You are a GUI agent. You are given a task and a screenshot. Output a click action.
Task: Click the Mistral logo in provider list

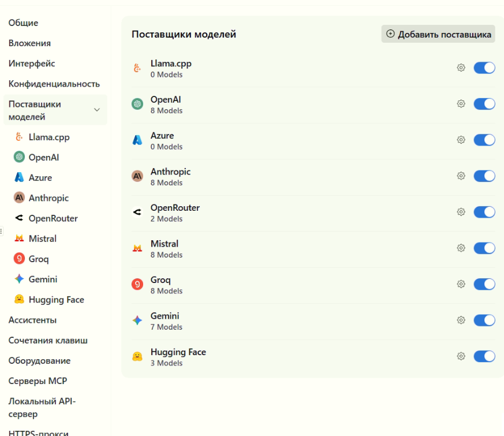[x=137, y=248]
